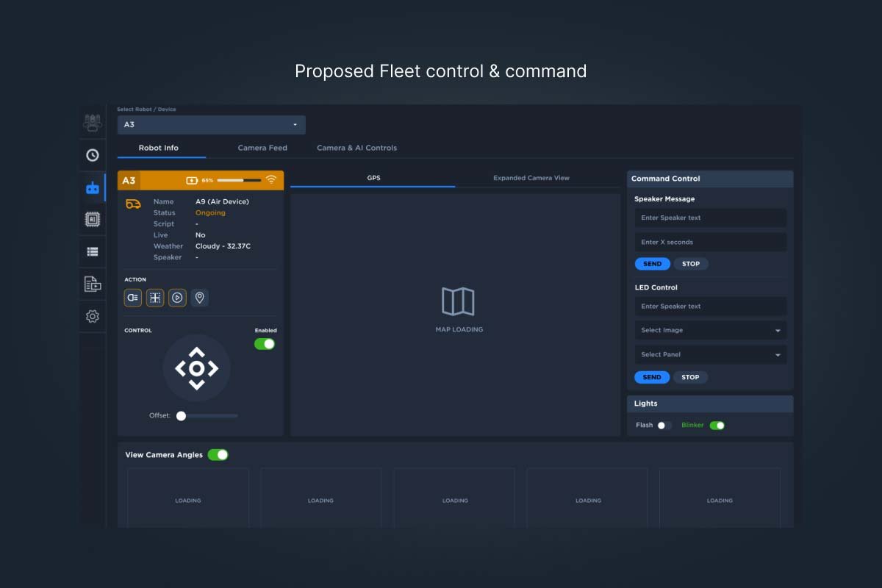The width and height of the screenshot is (882, 588).
Task: Click the play action icon
Action: tap(177, 298)
